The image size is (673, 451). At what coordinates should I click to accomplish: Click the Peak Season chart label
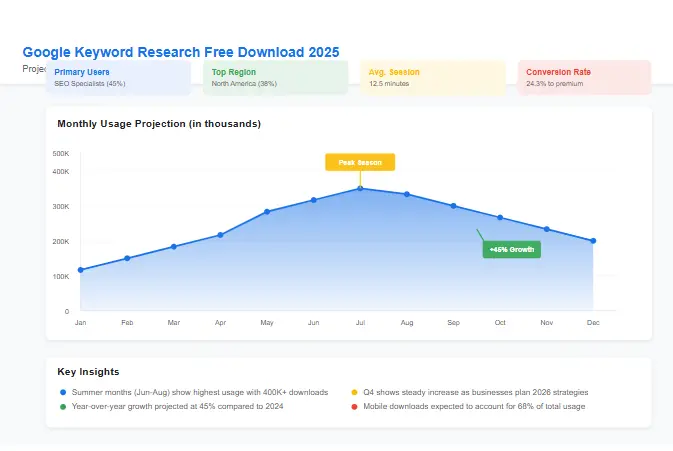click(x=360, y=162)
